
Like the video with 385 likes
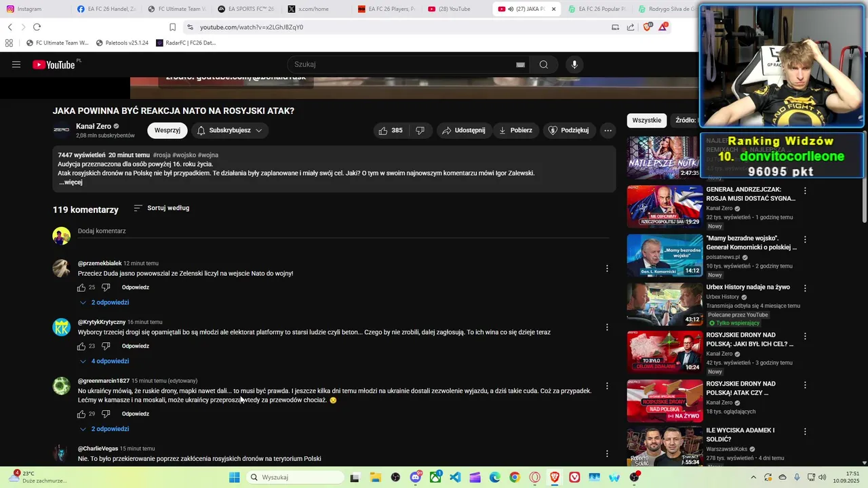(390, 130)
